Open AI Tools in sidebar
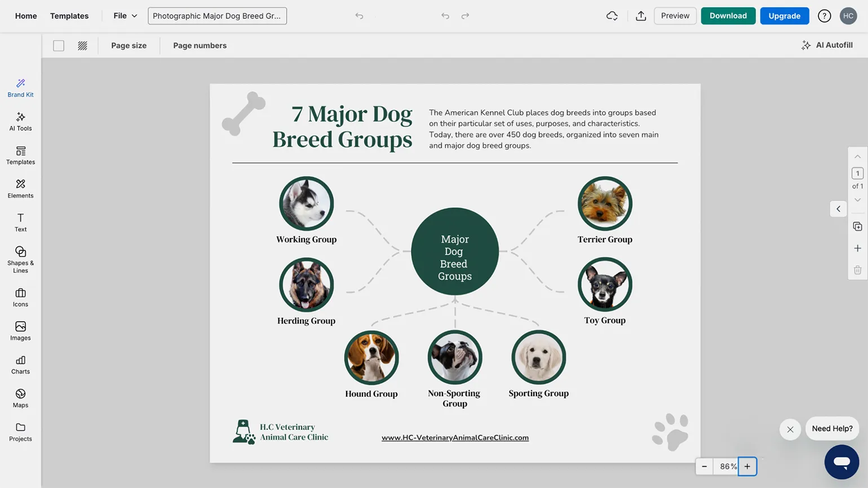Viewport: 868px width, 488px height. tap(20, 122)
